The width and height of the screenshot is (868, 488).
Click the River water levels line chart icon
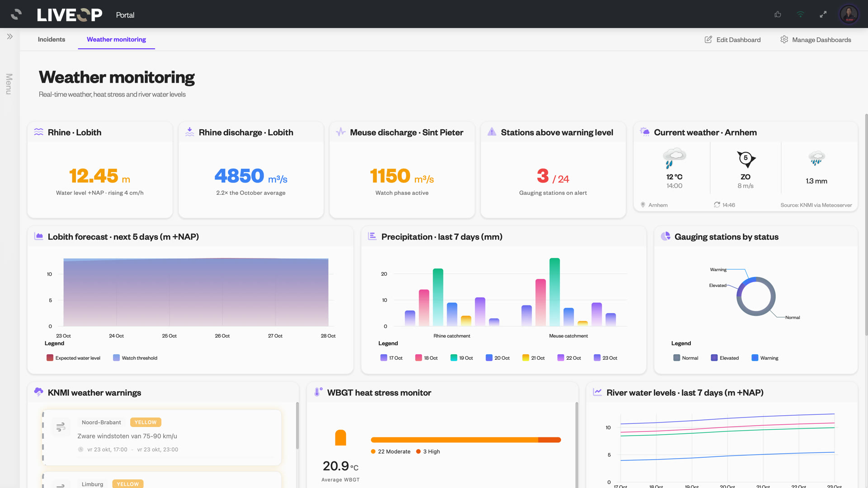598,392
